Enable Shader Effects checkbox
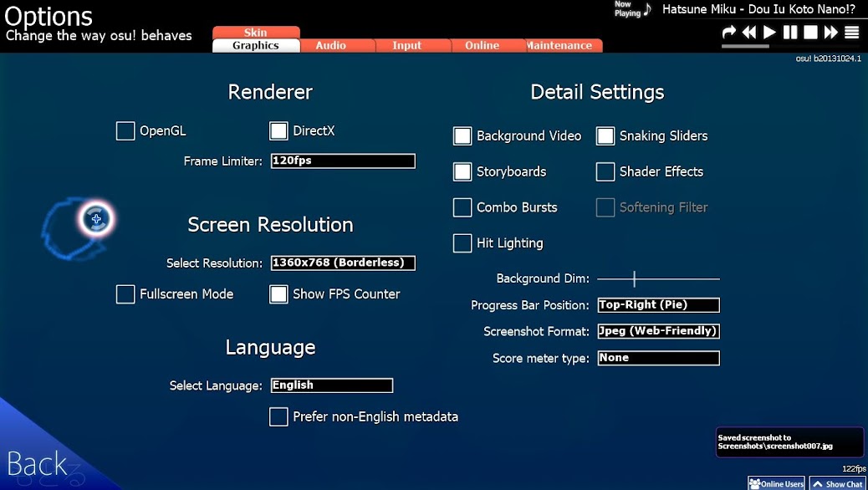The height and width of the screenshot is (490, 868). (x=605, y=171)
